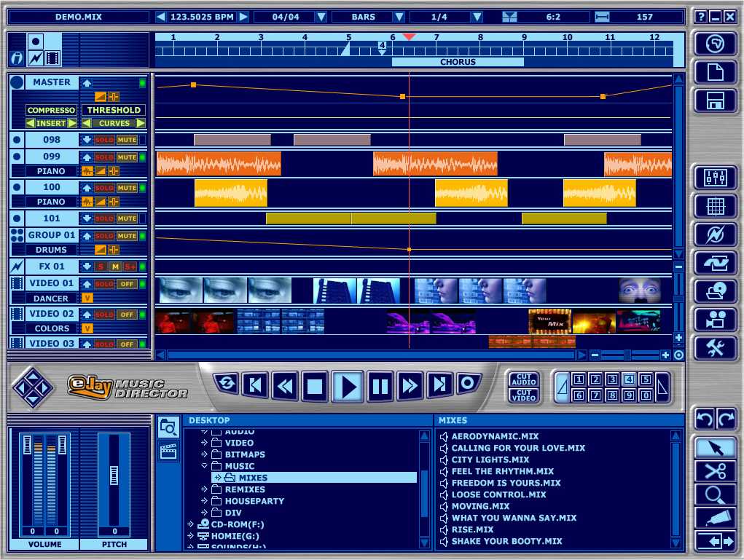Viewport: 744px width, 560px height.
Task: Select FREEDOM IS YOURS.MIX
Action: 506,483
